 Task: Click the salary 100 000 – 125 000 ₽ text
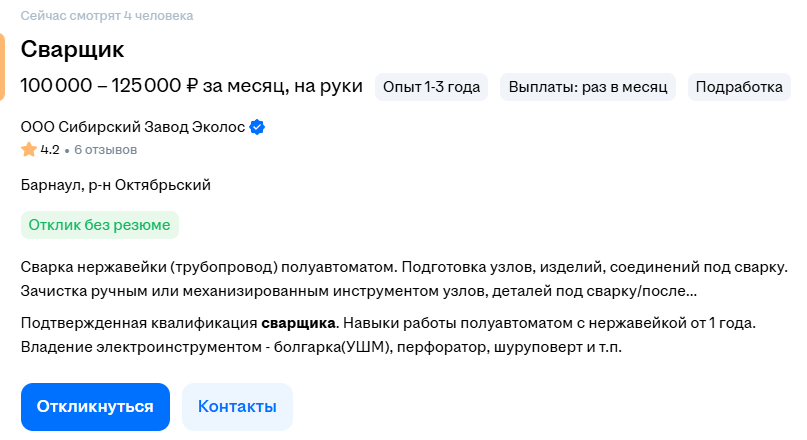pyautogui.click(x=190, y=87)
